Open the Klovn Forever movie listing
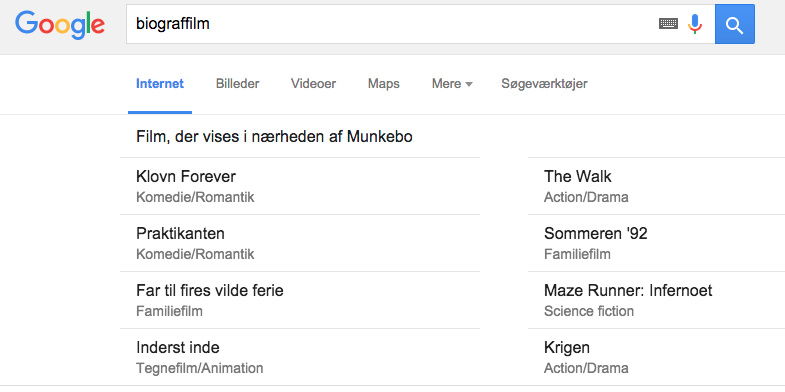785x392 pixels. [x=300, y=186]
